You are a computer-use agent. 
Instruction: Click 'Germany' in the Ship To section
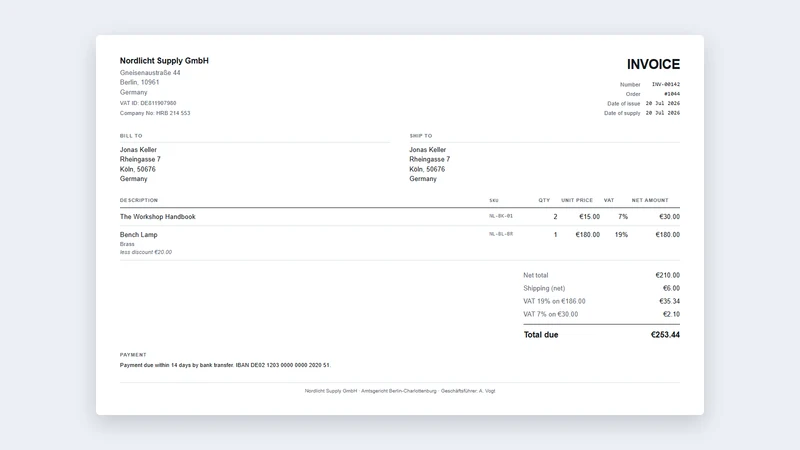coord(423,179)
